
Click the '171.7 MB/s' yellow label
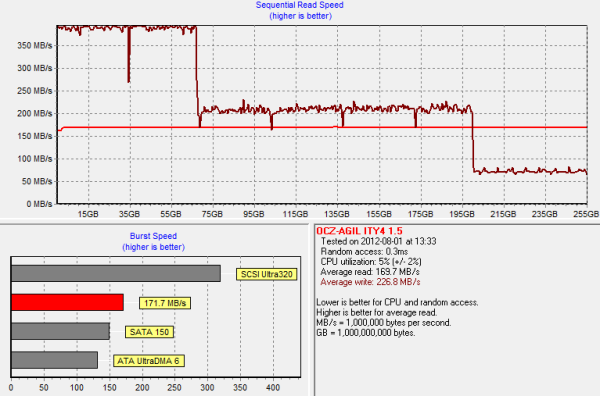coord(165,303)
